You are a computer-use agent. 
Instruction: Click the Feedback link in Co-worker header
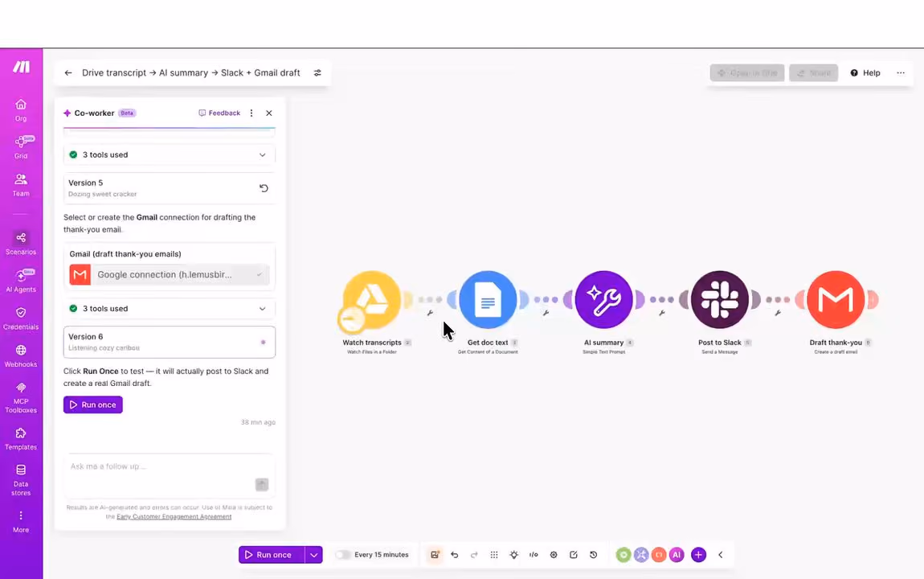click(220, 113)
